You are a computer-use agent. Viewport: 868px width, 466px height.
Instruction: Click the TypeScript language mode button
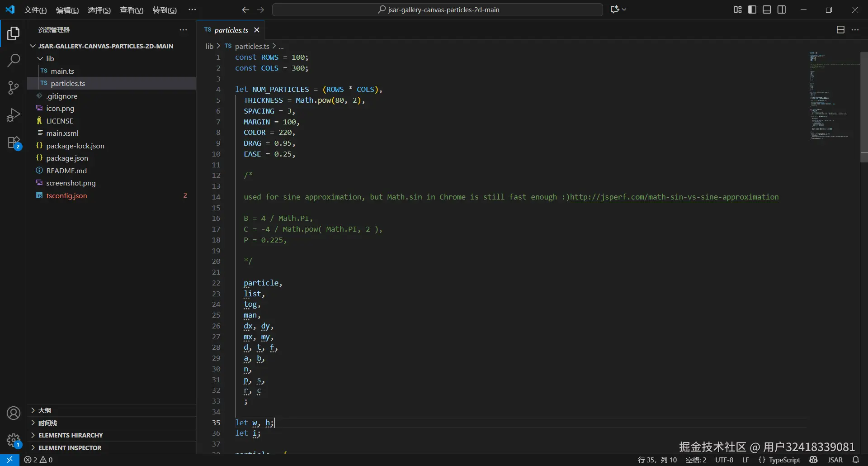pyautogui.click(x=784, y=460)
